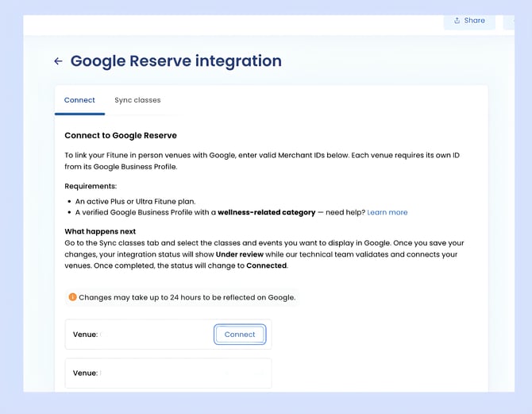Open the Learn more link
The width and height of the screenshot is (532, 414).
point(387,213)
